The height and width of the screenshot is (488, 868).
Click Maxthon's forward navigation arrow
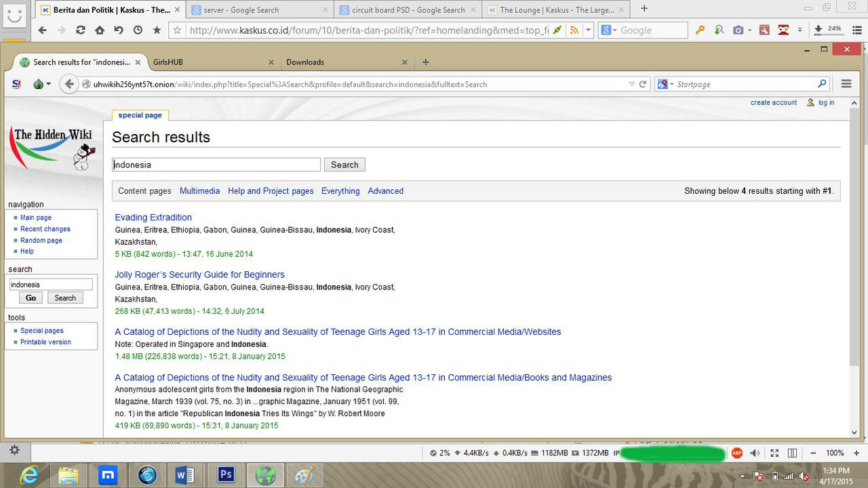tap(62, 30)
